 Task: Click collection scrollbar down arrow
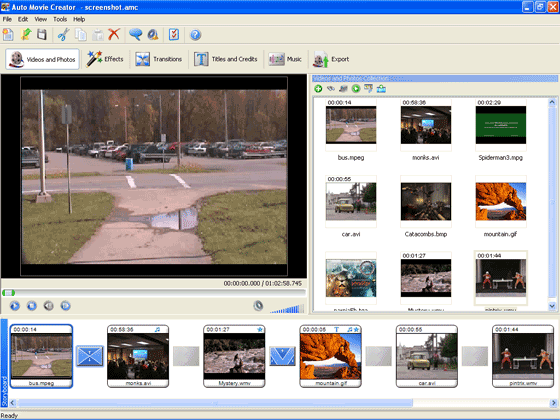(552, 306)
